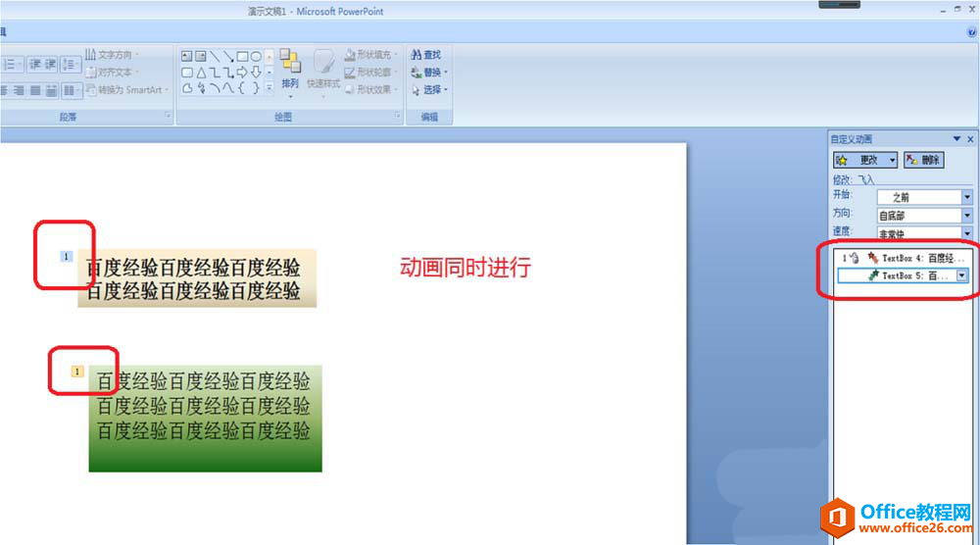
Task: Pick the isosceles triangle shape
Action: click(201, 73)
